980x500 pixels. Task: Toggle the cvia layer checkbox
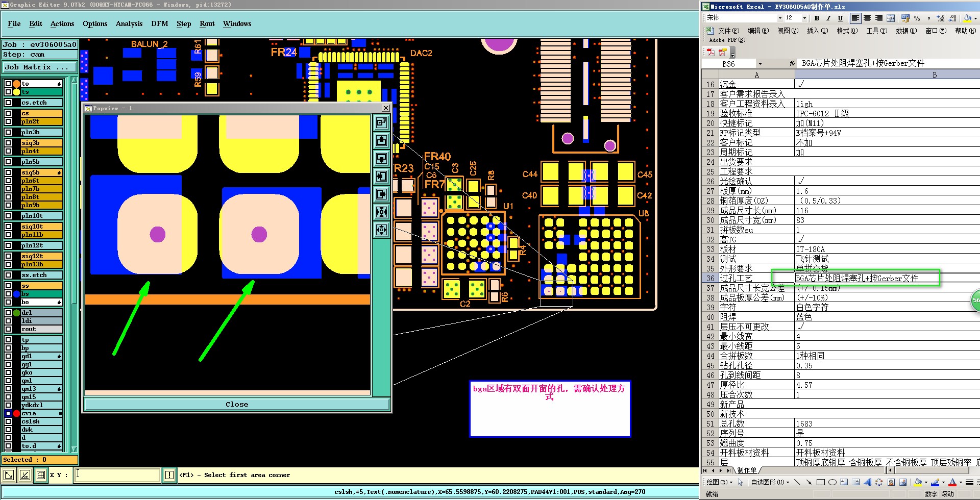coord(8,413)
